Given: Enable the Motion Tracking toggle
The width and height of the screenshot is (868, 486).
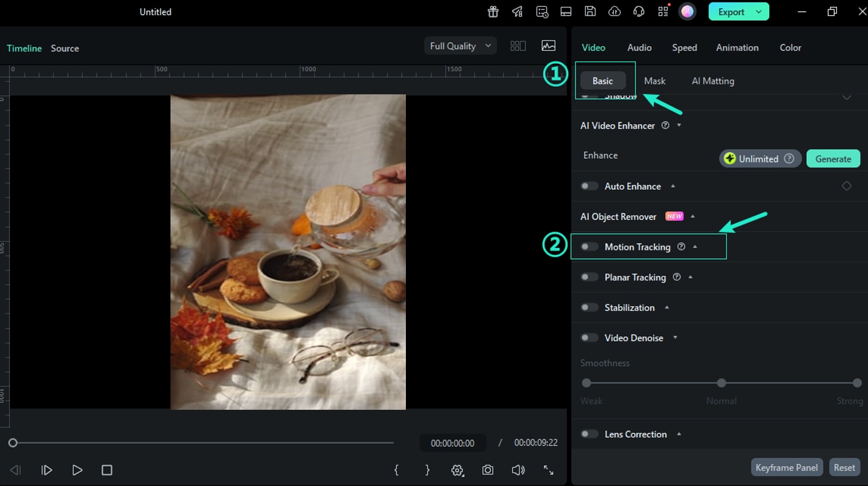Looking at the screenshot, I should (589, 247).
